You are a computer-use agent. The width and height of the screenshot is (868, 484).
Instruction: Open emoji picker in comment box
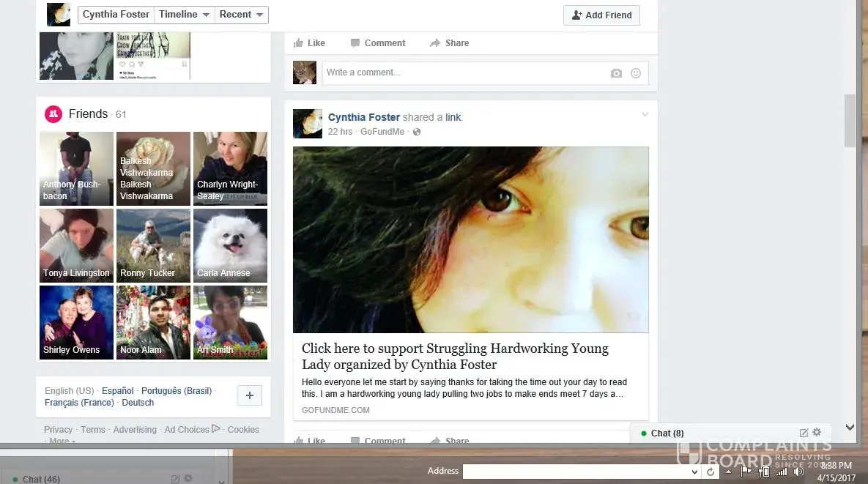636,73
